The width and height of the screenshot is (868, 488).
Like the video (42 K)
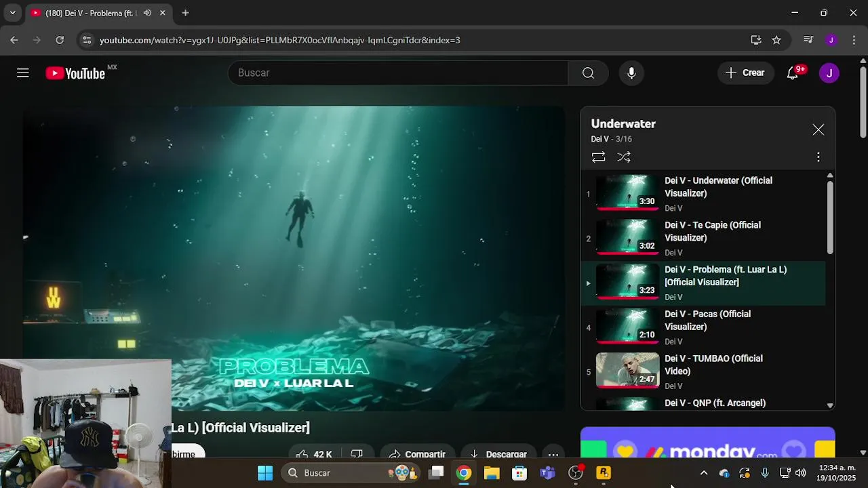click(314, 453)
